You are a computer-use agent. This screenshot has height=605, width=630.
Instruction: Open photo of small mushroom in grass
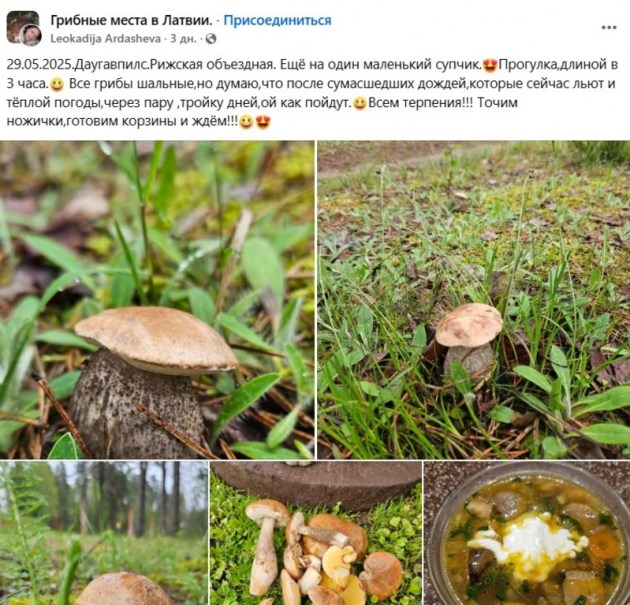point(474,300)
